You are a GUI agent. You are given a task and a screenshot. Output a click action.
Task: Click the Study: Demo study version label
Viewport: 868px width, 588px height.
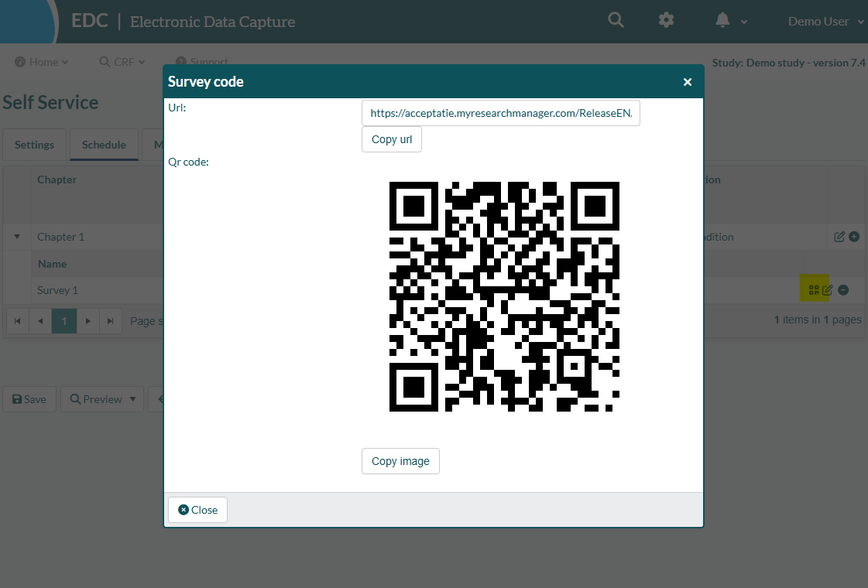(x=789, y=63)
